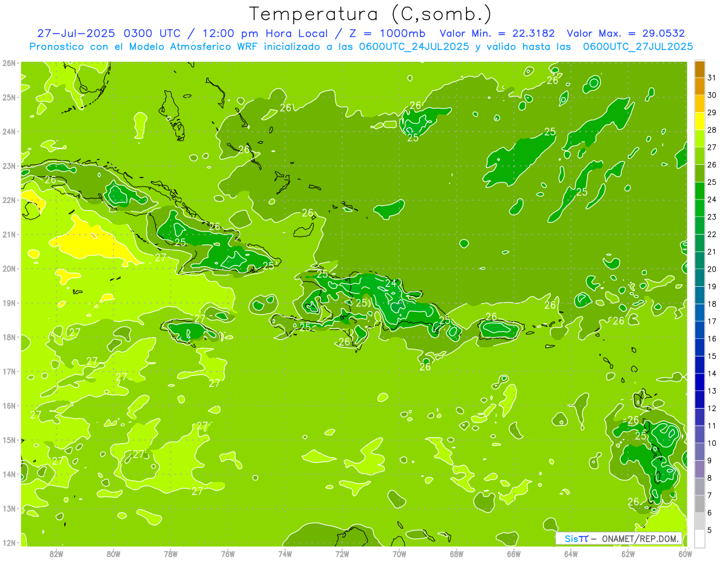Click the 66W longitude label
The width and height of the screenshot is (728, 562).
point(514,554)
